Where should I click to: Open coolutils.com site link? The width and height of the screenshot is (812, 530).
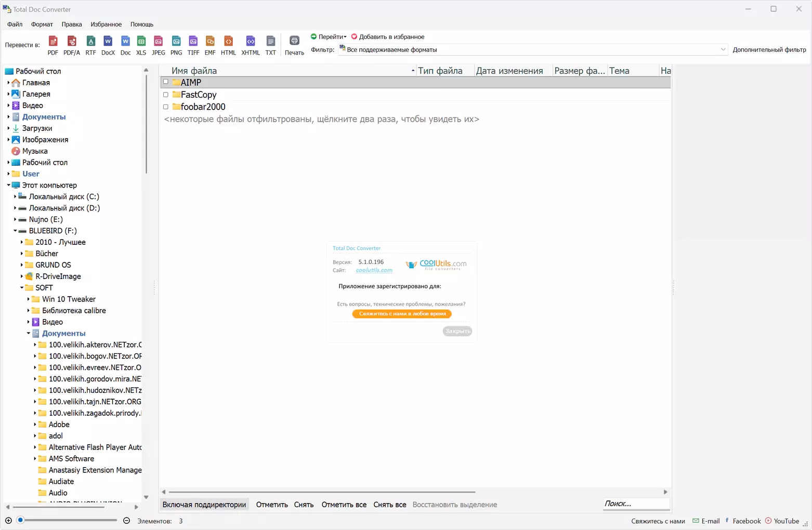[x=374, y=270]
